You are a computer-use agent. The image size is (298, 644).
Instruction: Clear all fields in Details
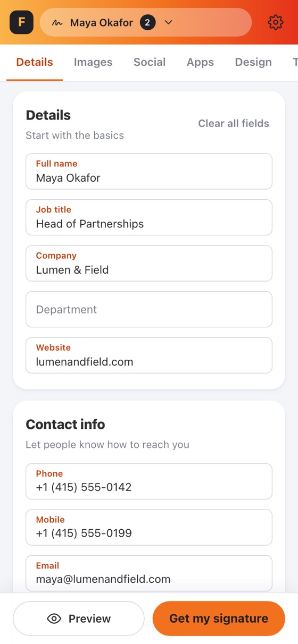[x=234, y=123]
